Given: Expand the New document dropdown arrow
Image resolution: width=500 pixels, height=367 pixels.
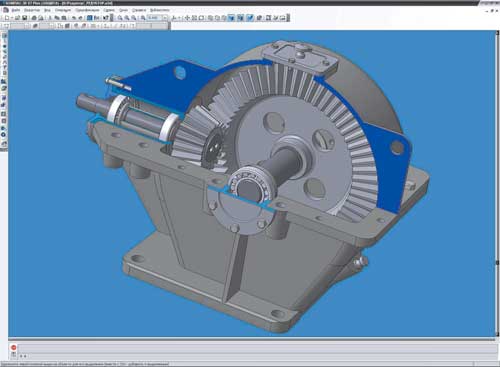Looking at the screenshot, I should (x=12, y=18).
